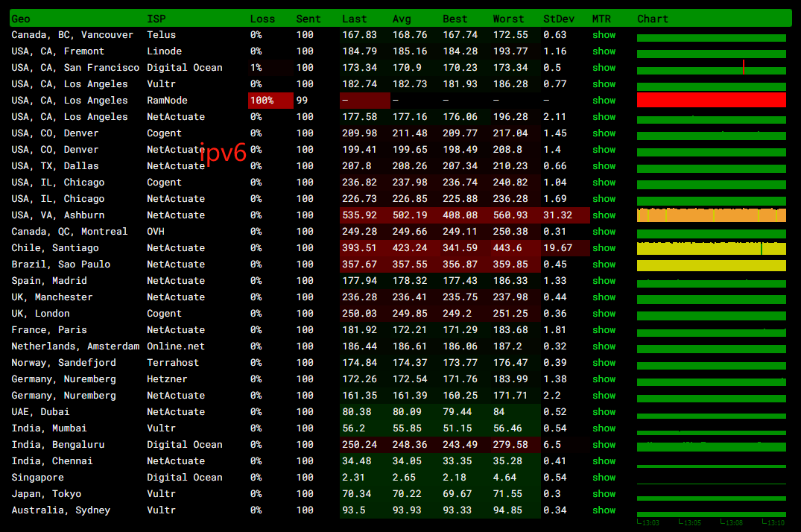The image size is (801, 532).
Task: Click 'France, Paris' geo text
Action: point(49,329)
